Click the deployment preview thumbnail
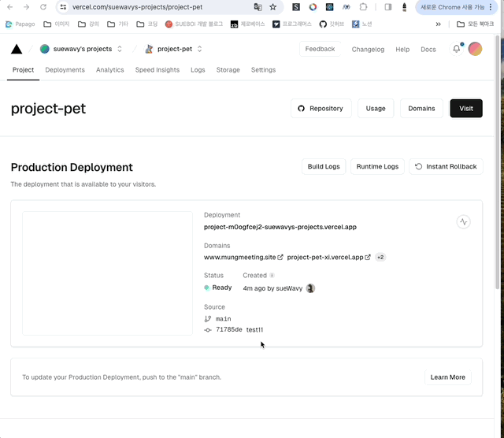Viewport: 504px width, 438px height. (107, 273)
